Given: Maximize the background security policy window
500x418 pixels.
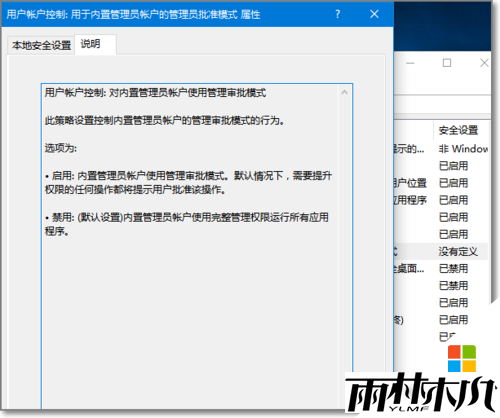Looking at the screenshot, I should [x=447, y=63].
